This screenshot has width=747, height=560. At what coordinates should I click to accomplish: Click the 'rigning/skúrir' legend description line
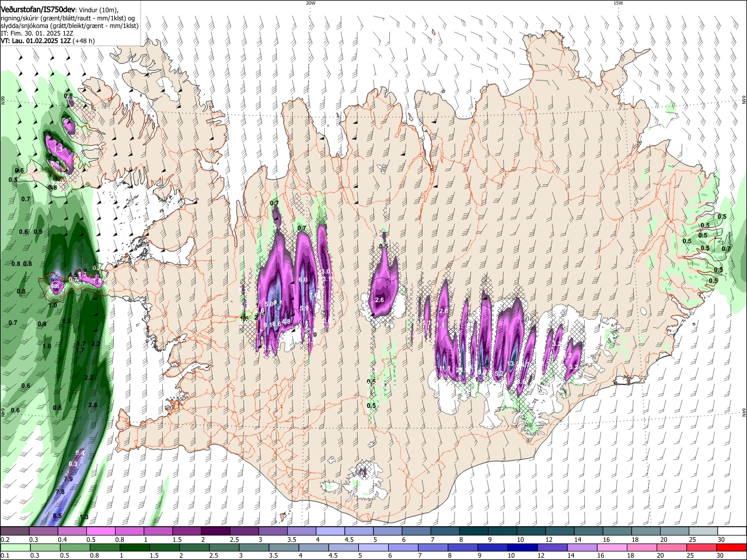pyautogui.click(x=68, y=18)
